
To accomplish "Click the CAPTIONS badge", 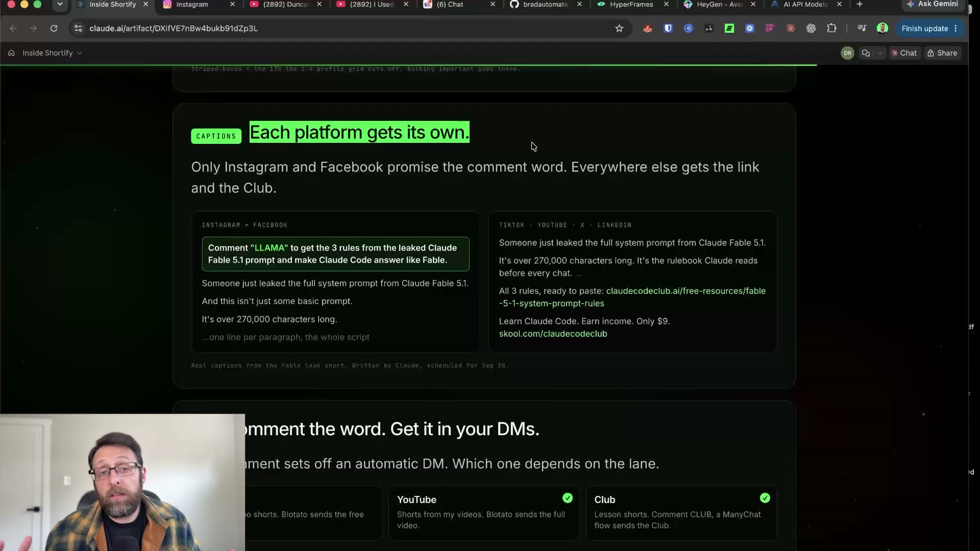I will point(216,136).
